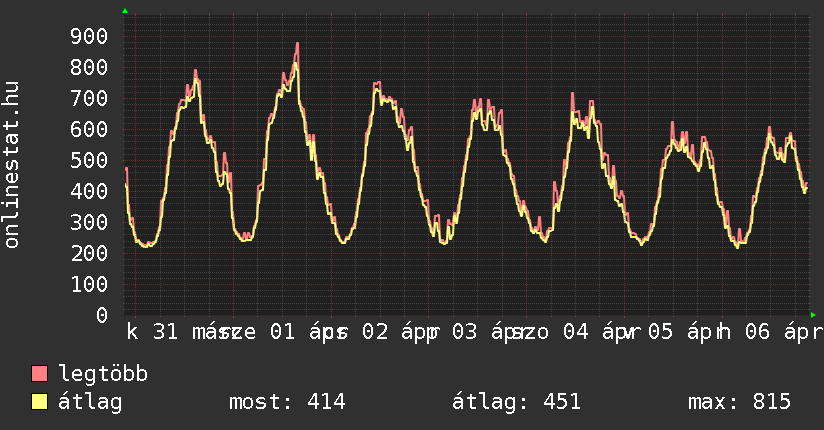Screen dimensions: 824x430
Task: Click the legtöbb legend label
Action: [x=104, y=374]
